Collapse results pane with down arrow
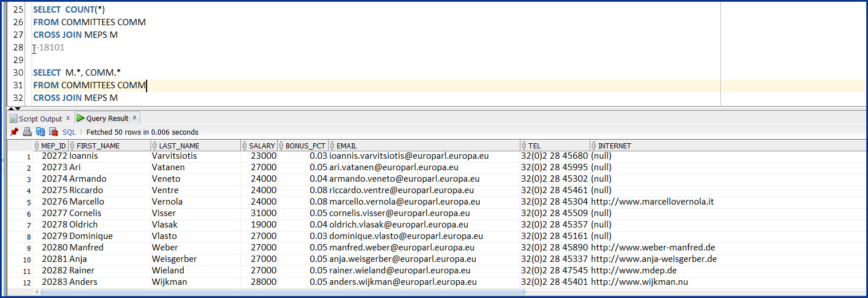 click(x=18, y=108)
